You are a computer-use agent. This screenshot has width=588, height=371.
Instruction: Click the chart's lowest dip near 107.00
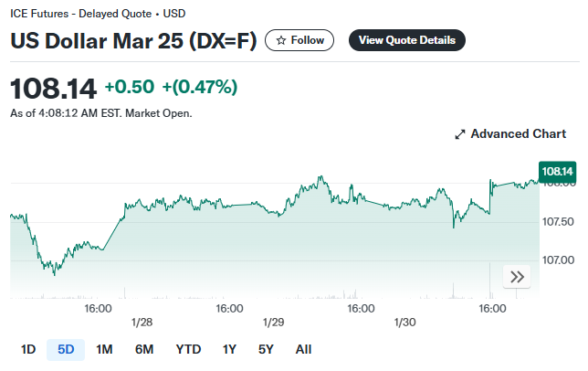(55, 273)
